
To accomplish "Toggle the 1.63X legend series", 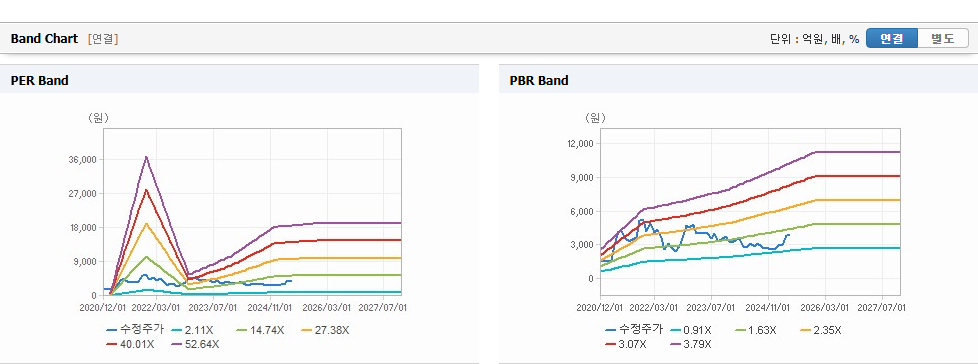I will (x=755, y=330).
